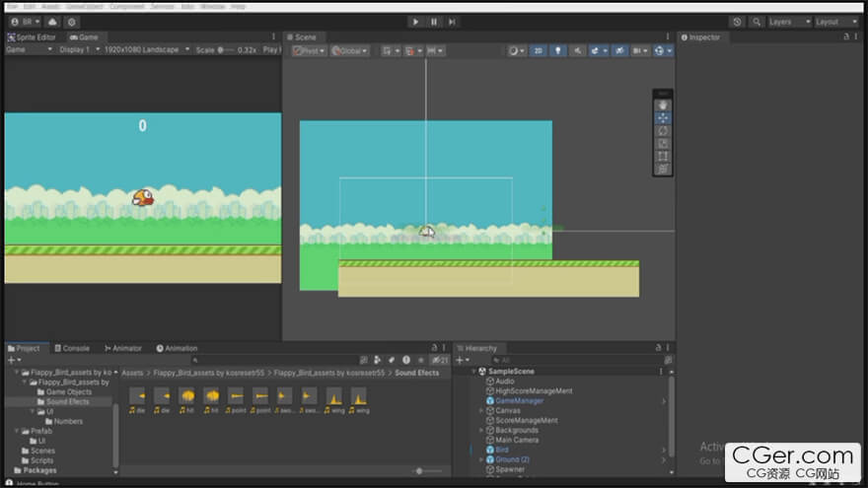
Task: Select the Rect tool in Scene overlay
Action: (663, 157)
